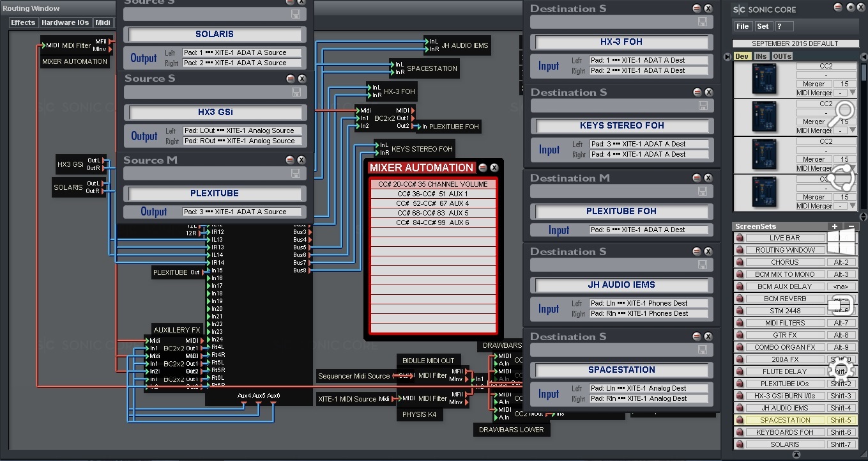
Task: Click the save disk icon in HX3 GSi panel
Action: [x=296, y=93]
